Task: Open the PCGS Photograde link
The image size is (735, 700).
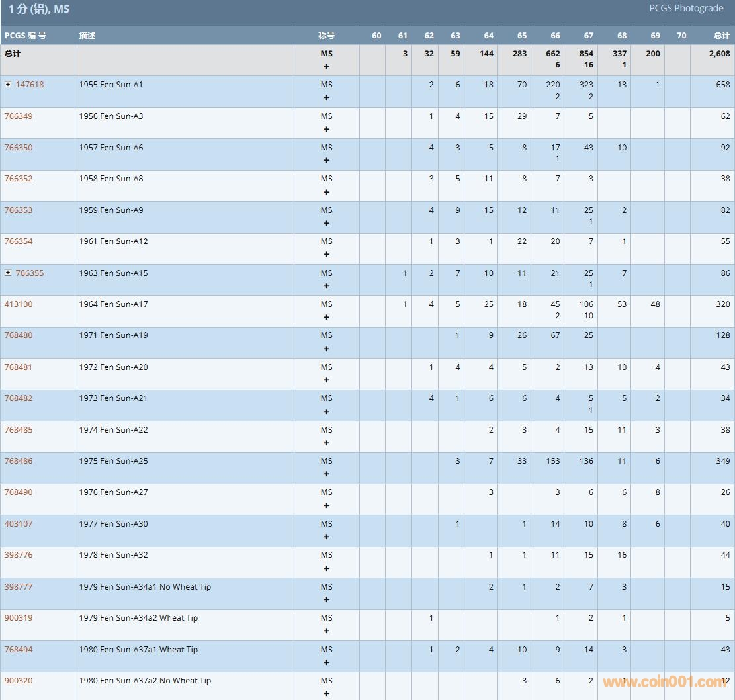Action: click(686, 9)
